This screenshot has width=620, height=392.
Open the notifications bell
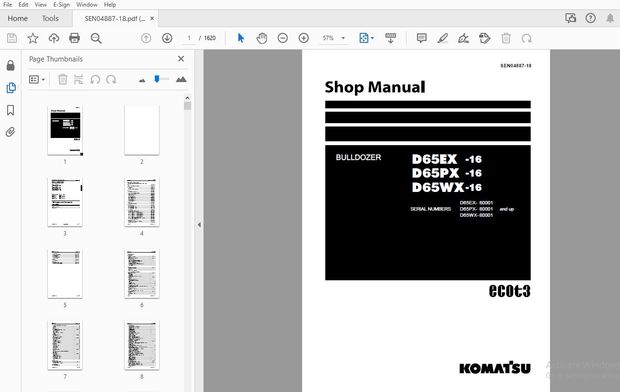coord(610,18)
